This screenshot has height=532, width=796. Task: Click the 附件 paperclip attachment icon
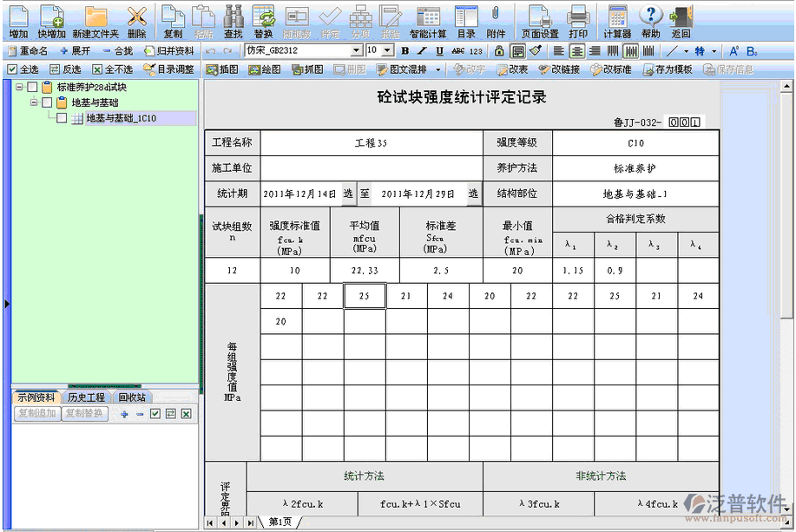tap(496, 21)
